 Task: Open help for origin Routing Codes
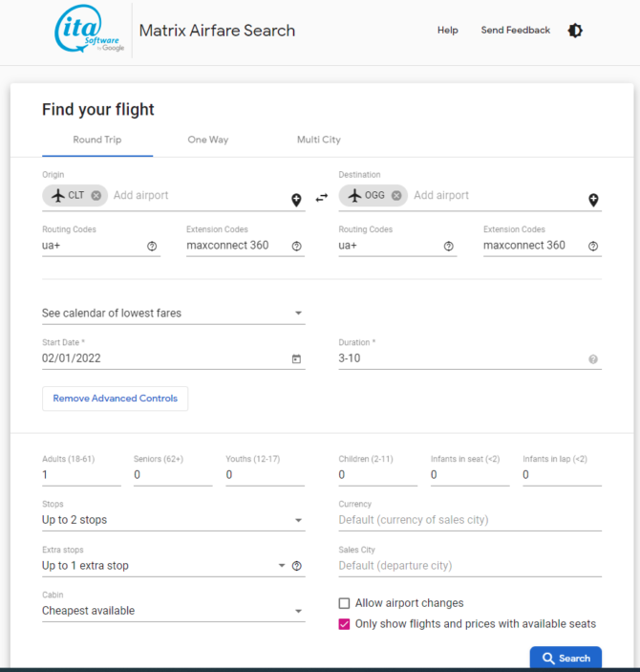(x=152, y=246)
